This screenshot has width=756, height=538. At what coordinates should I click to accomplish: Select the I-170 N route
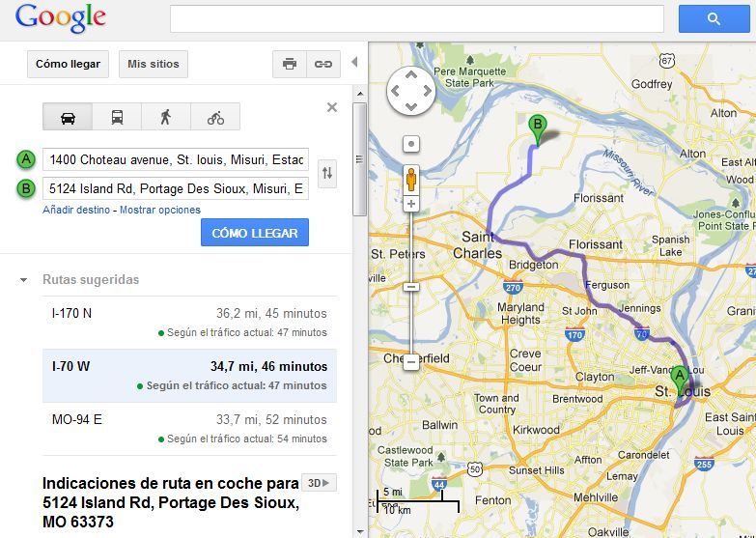tap(189, 323)
